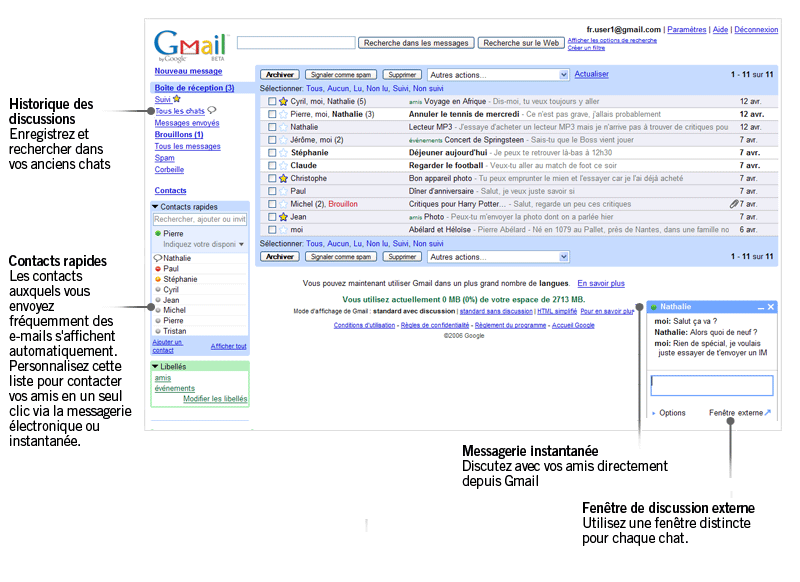This screenshot has width=800, height=582.
Task: Check the Concert de Springsteen checkbox
Action: [x=272, y=140]
